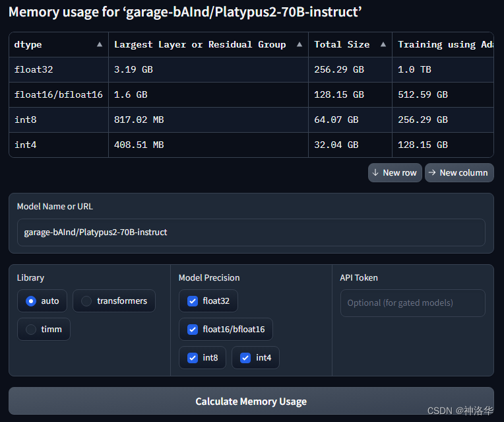Click the float16/bfloat16 dtype table cell
Screen dimensions: 504x422
(58, 94)
